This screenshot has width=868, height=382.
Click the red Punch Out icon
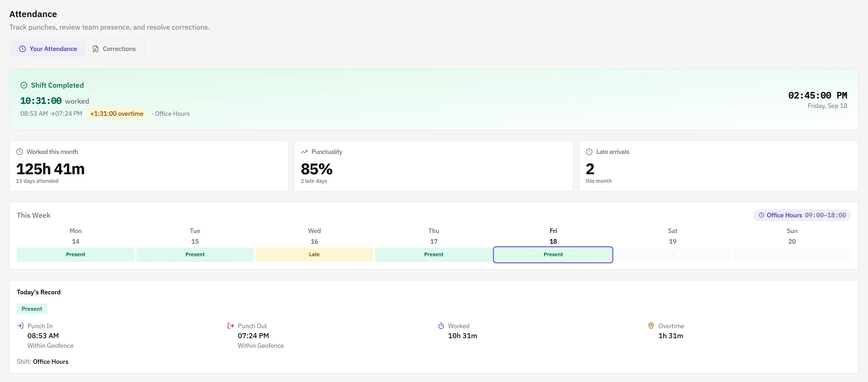(231, 326)
